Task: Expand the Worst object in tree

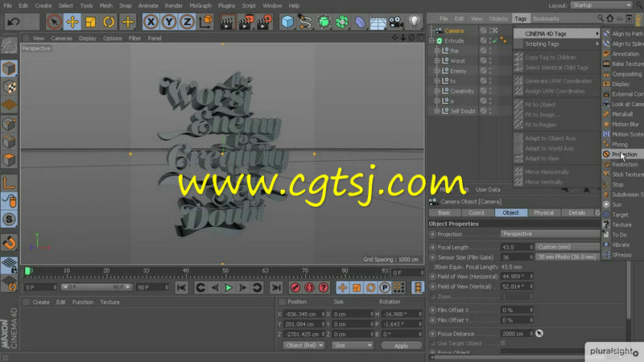Action: (437, 61)
